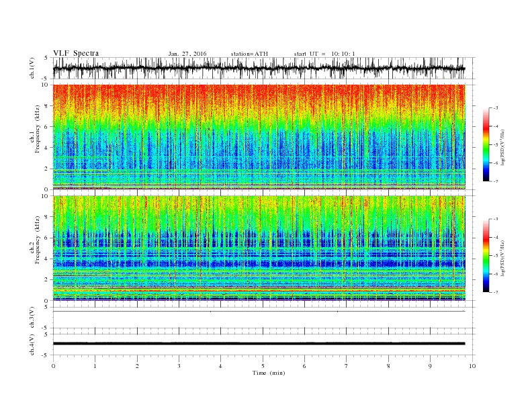
Task: Click the "8" kHz tick of ch.1 spectrogram
Action: click(47, 106)
